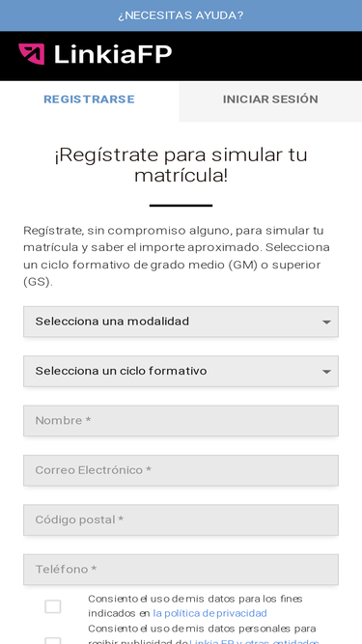Switch to the INICIAR SESIÓN tab
The image size is (362, 644).
[x=270, y=99]
